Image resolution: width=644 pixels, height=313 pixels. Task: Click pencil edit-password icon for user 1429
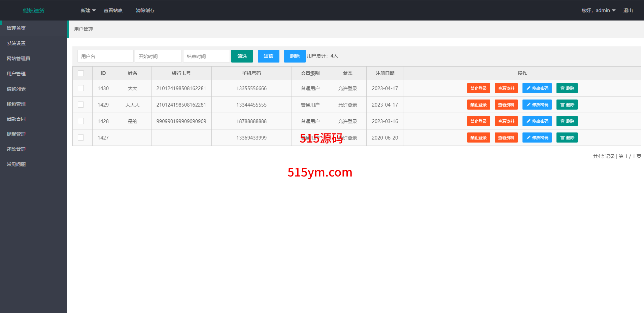529,105
